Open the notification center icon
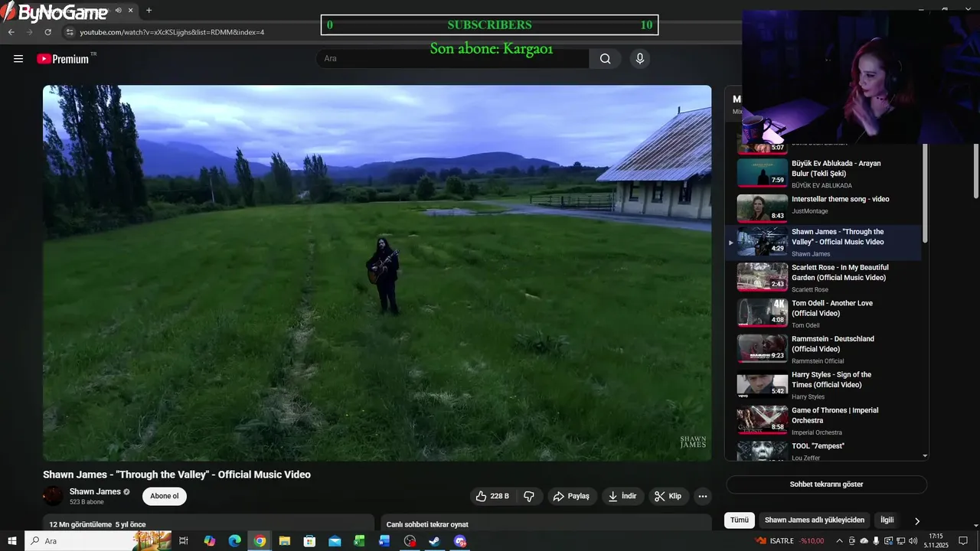This screenshot has width=980, height=551. 963,541
